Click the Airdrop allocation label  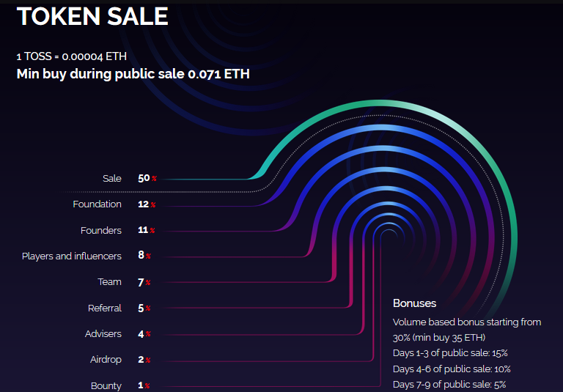click(x=106, y=360)
